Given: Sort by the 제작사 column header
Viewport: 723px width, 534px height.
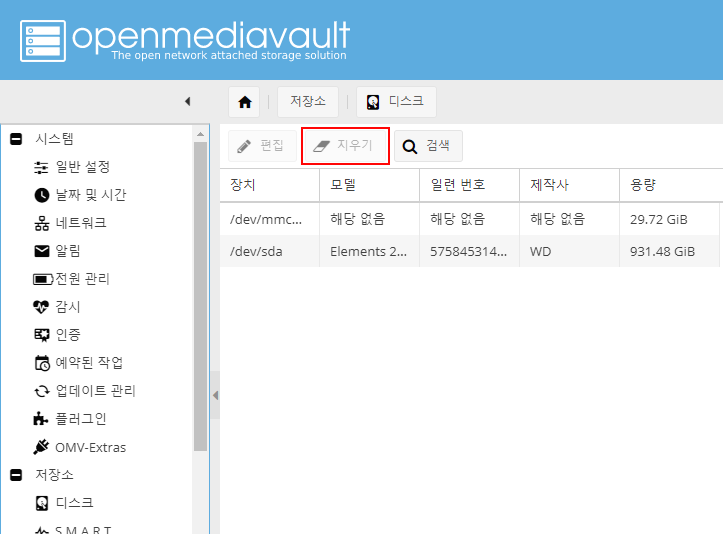Looking at the screenshot, I should click(569, 185).
